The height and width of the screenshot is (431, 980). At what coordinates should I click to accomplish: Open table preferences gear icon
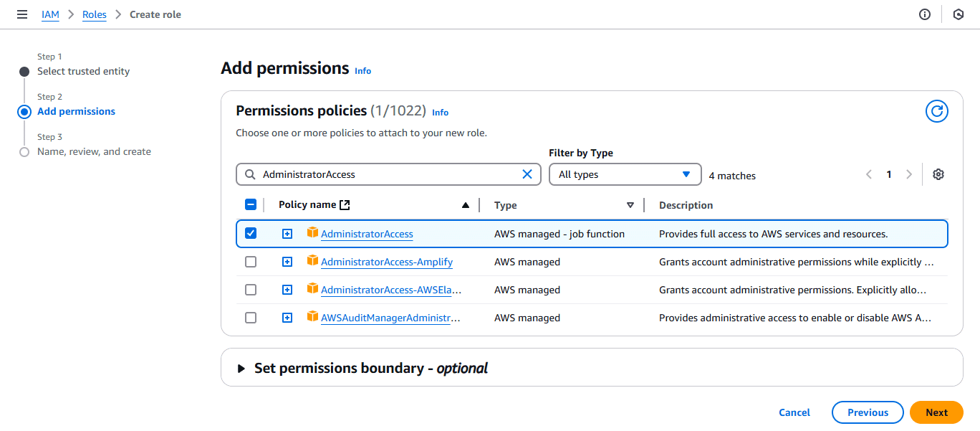(x=938, y=174)
